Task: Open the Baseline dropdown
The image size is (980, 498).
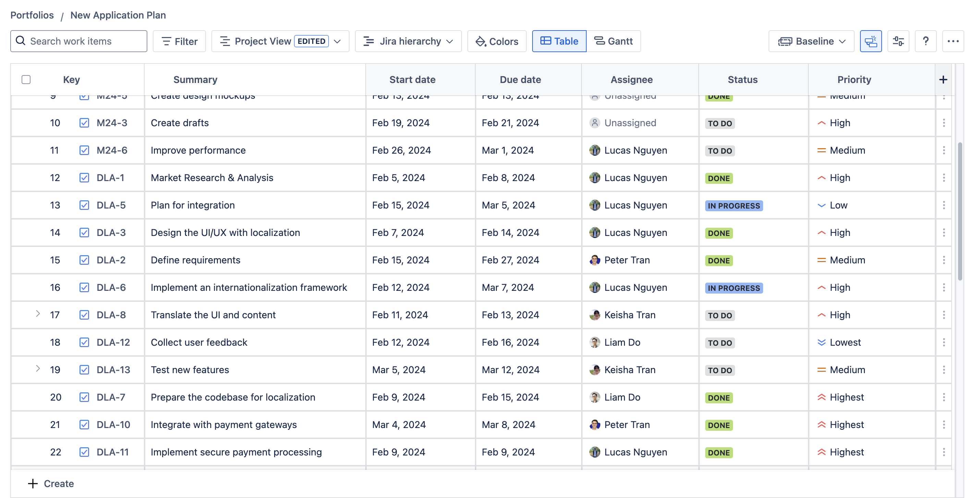Action: coord(811,41)
